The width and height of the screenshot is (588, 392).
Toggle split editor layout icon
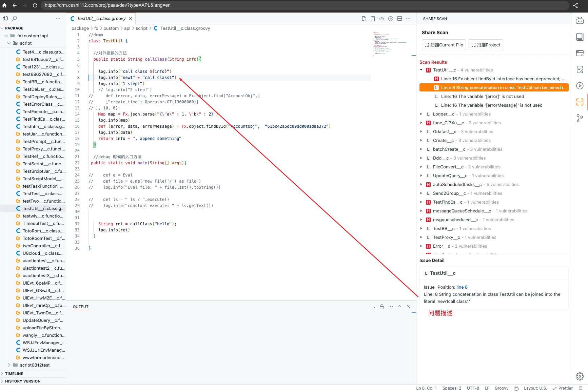click(x=399, y=19)
